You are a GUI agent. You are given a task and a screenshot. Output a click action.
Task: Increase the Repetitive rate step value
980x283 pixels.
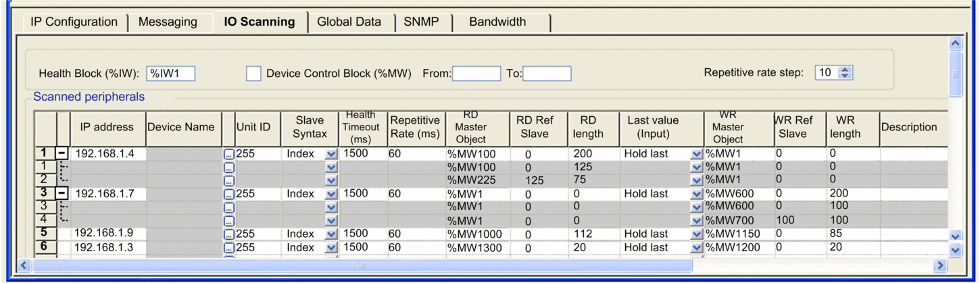point(845,70)
